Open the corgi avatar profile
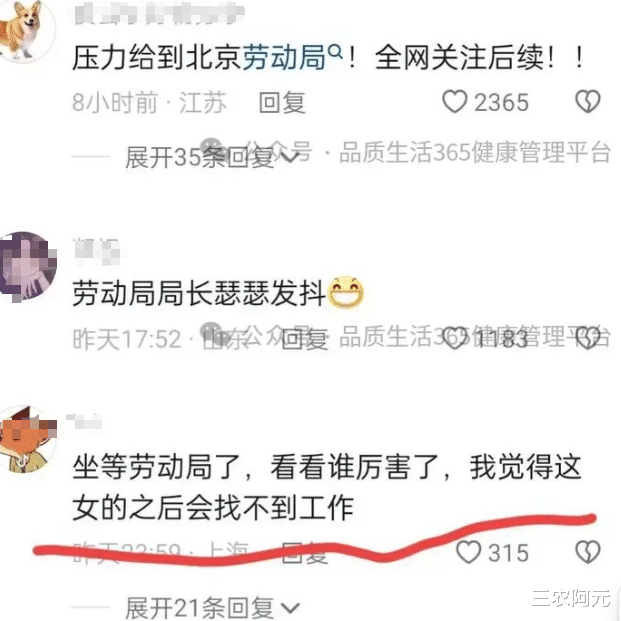This screenshot has height=621, width=621. point(25,30)
